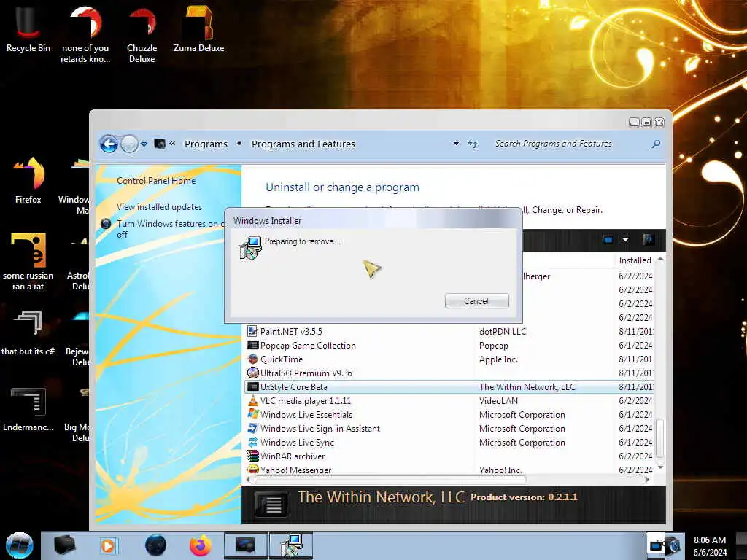Image resolution: width=747 pixels, height=560 pixels.
Task: Click the Paint.NET program icon
Action: click(252, 331)
